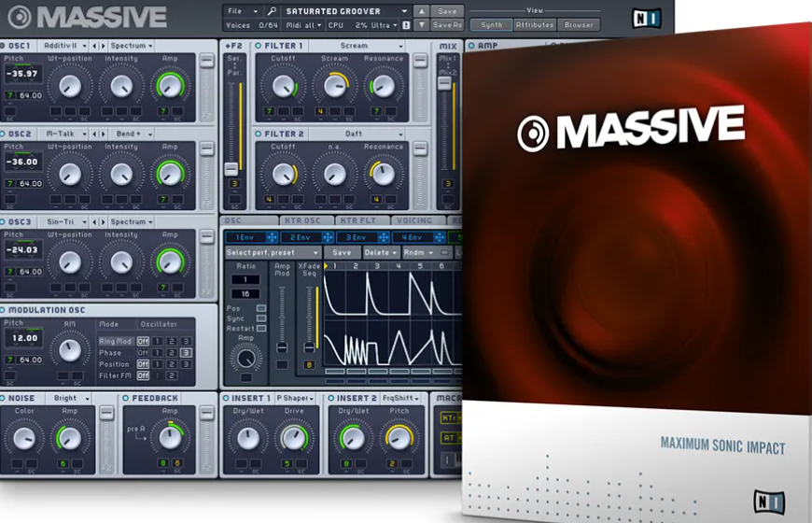Open Select perf. preset dropdown
This screenshot has width=812, height=523.
pos(273,252)
